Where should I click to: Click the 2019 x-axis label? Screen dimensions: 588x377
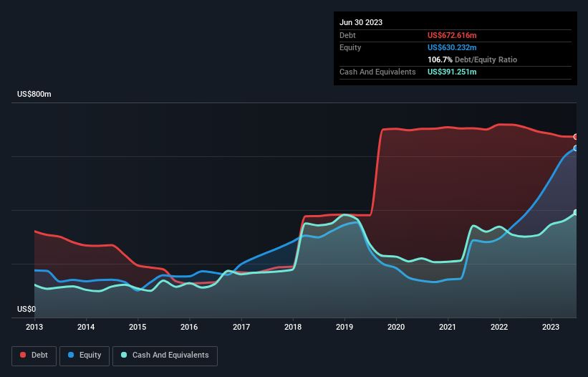coord(344,327)
